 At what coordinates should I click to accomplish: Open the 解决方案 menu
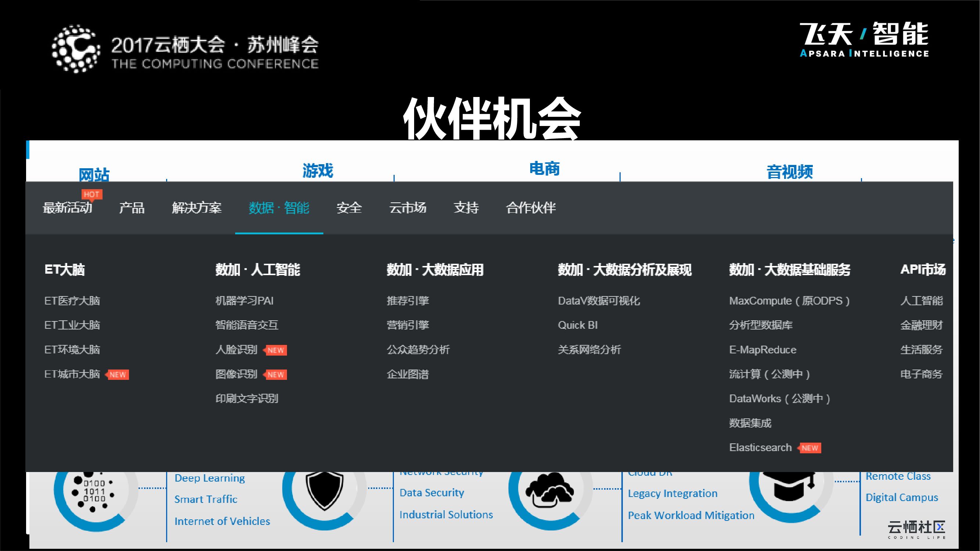pyautogui.click(x=196, y=208)
